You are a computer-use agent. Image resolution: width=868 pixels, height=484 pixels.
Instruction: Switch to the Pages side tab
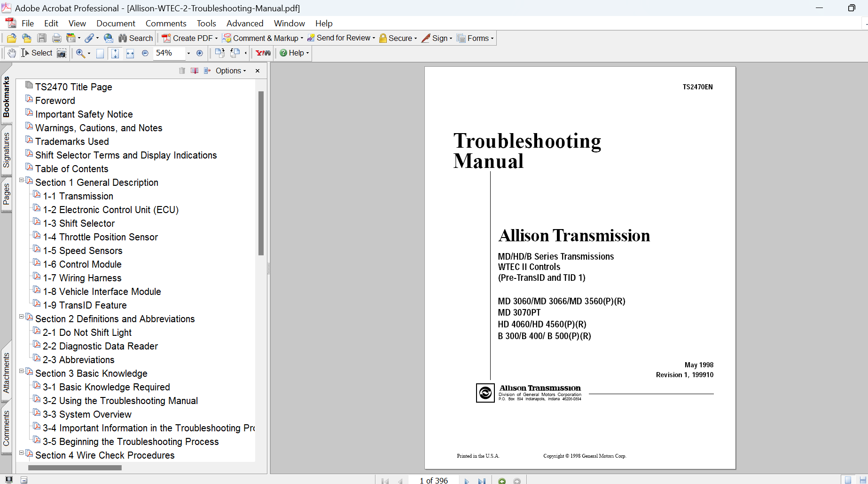tap(7, 194)
